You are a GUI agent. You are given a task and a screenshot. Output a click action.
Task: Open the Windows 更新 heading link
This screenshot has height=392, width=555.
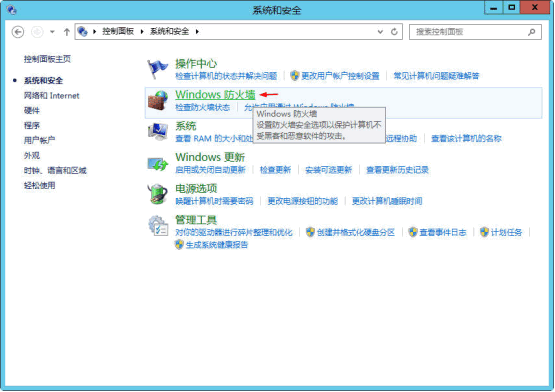click(210, 157)
